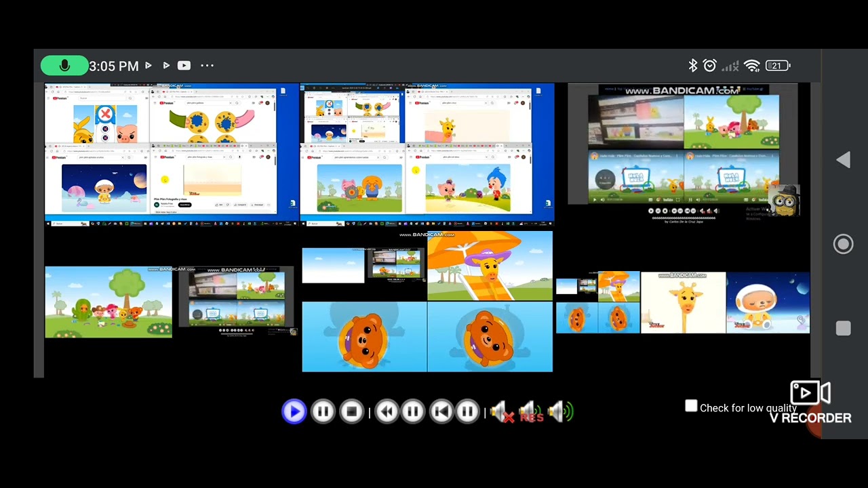Viewport: 868px width, 488px height.
Task: Tap the YouTube icon in the status bar
Action: (x=184, y=66)
